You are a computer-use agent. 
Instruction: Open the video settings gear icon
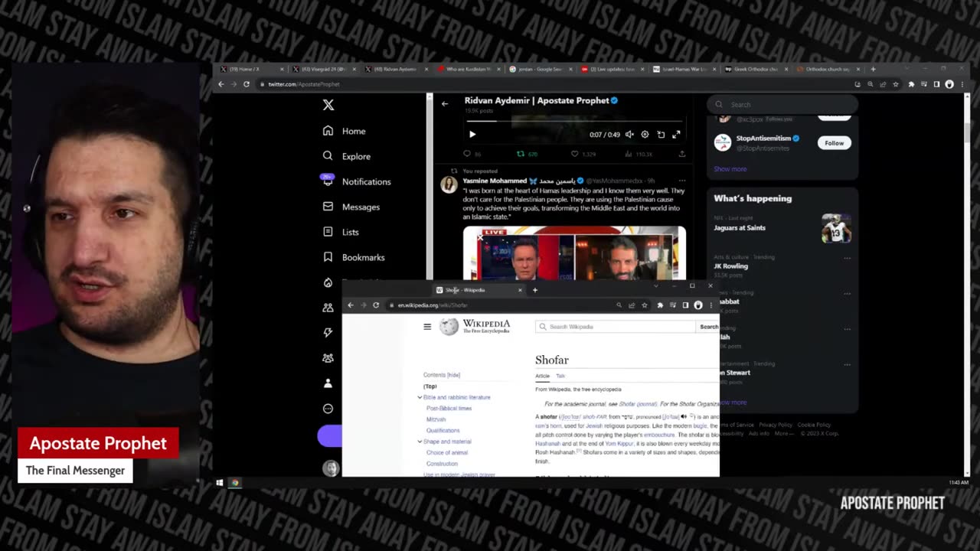pos(645,135)
